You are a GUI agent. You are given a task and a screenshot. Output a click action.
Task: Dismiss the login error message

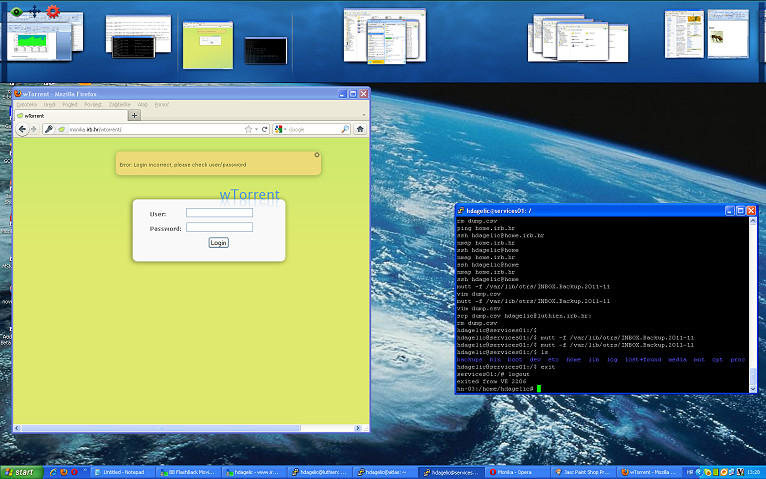317,155
